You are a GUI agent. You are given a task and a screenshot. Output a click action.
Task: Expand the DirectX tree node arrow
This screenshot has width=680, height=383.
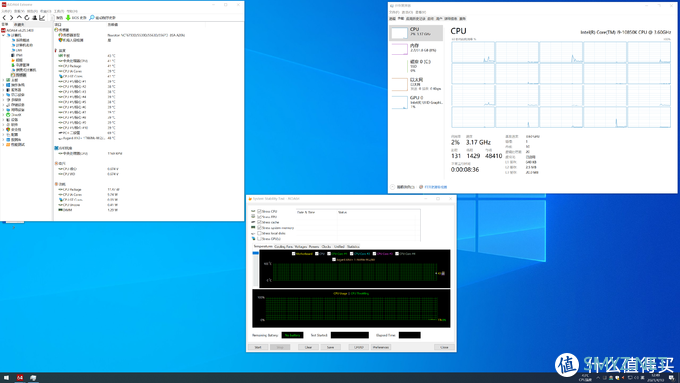(3, 115)
